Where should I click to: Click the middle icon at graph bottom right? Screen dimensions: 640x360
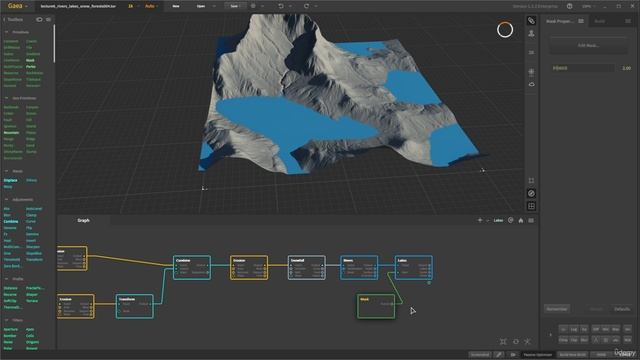pyautogui.click(x=516, y=341)
